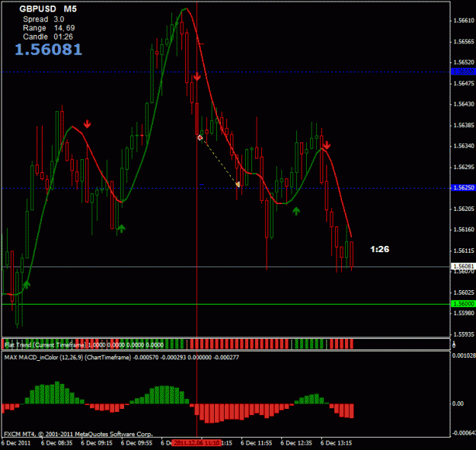
Task: Select the green up arrow below the lowest first candles
Action: click(x=27, y=285)
